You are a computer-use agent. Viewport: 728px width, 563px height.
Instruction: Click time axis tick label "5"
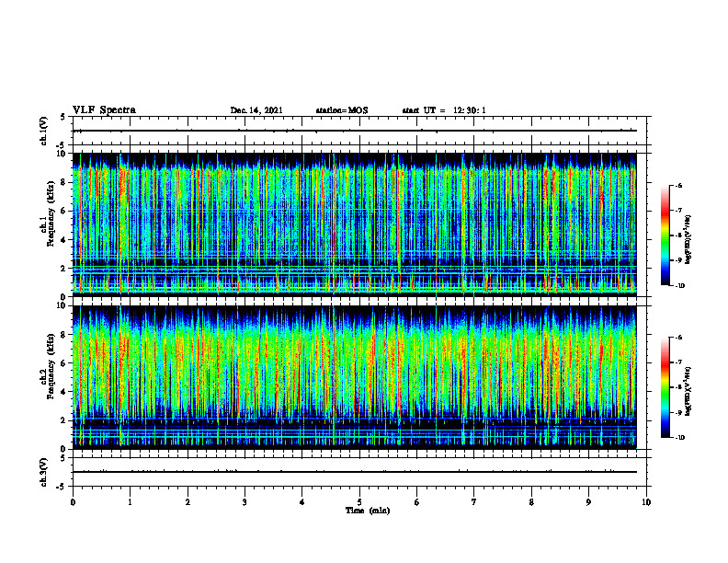pos(359,502)
